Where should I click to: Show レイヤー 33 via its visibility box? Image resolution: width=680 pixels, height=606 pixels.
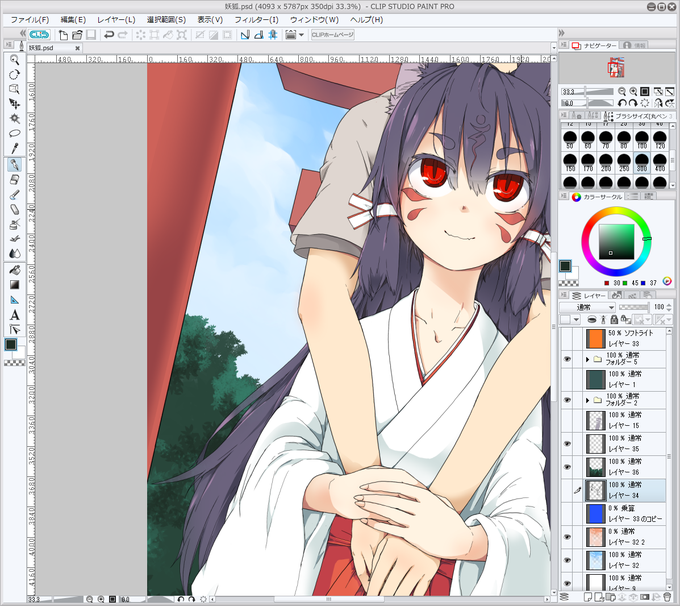567,338
